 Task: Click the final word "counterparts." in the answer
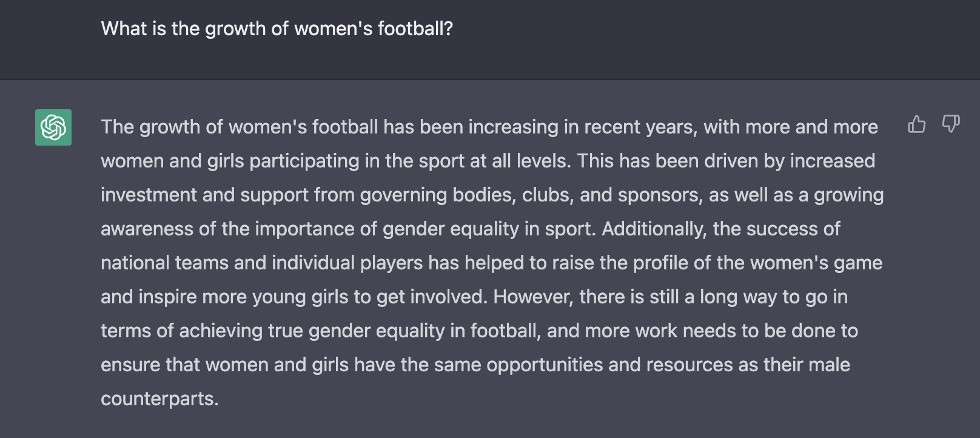tap(159, 399)
